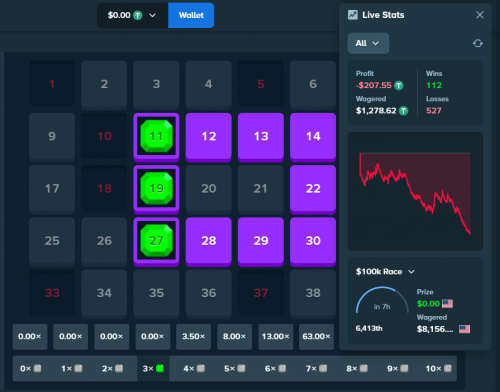Click the 8.00× payout box
The height and width of the screenshot is (392, 500).
pos(234,337)
